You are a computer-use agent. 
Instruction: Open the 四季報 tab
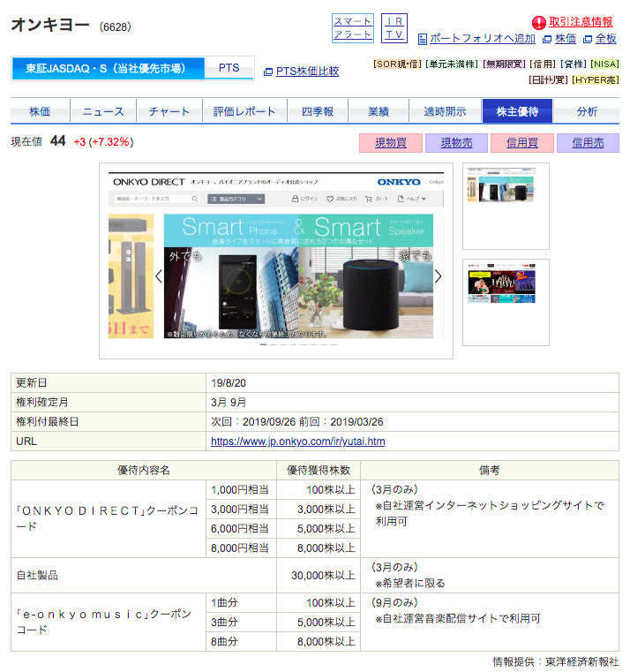[318, 111]
